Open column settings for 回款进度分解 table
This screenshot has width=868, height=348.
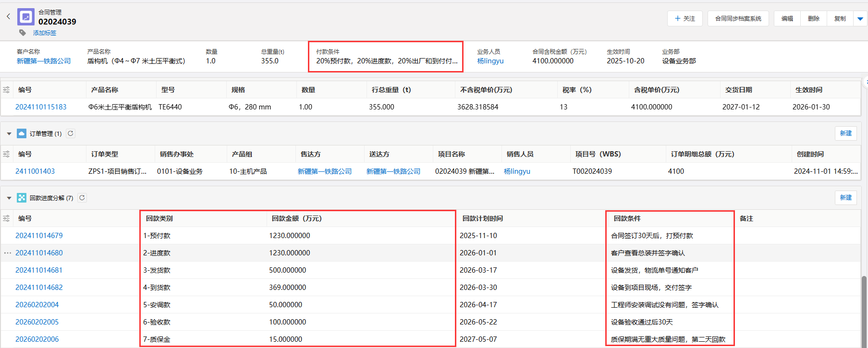(6, 218)
